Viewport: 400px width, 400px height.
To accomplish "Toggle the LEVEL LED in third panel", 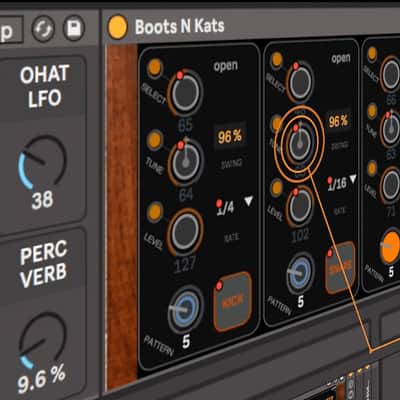I will click(x=372, y=169).
